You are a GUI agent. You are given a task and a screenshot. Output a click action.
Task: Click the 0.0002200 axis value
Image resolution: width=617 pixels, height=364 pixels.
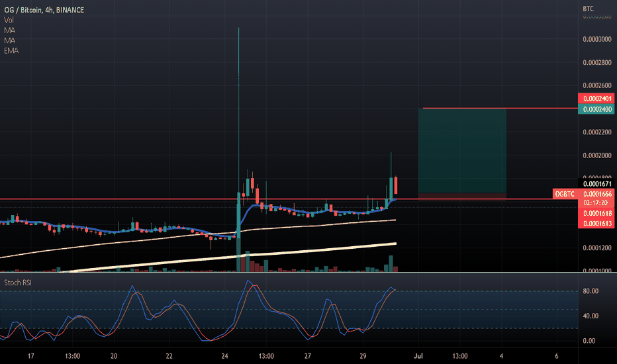click(597, 132)
